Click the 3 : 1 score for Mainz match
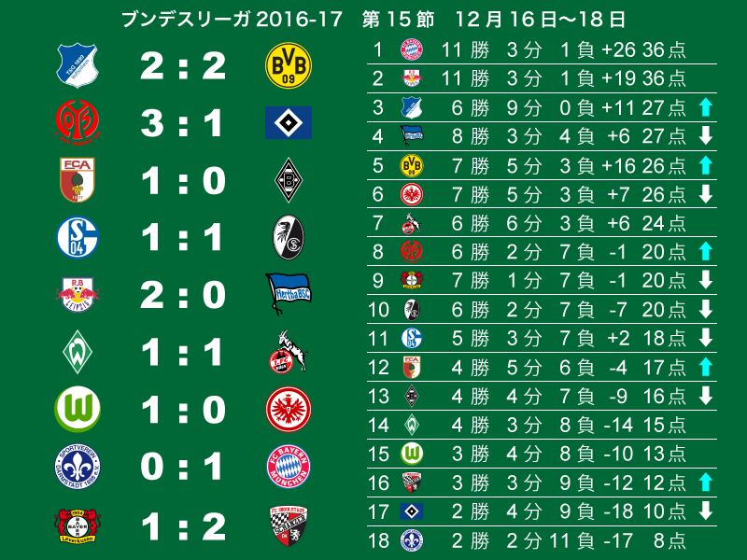Viewport: 747px width, 560px height. pos(182,123)
